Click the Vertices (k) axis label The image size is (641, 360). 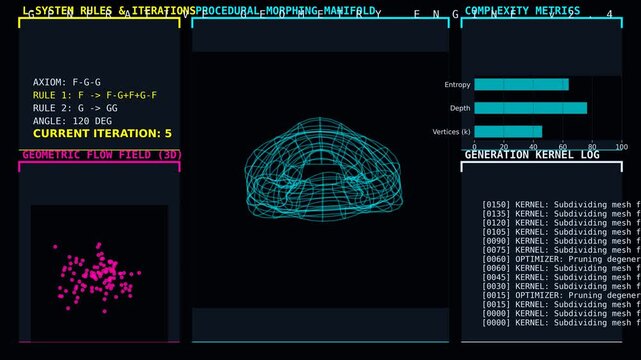(x=451, y=132)
